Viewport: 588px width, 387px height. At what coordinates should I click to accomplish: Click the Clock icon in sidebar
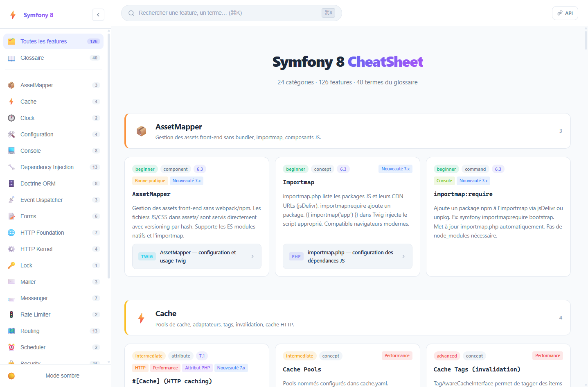click(11, 118)
